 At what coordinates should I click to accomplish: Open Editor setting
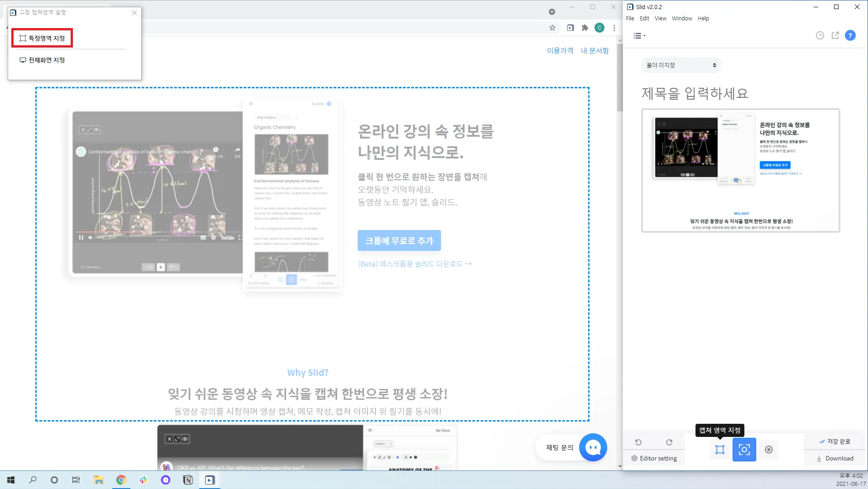pyautogui.click(x=654, y=458)
